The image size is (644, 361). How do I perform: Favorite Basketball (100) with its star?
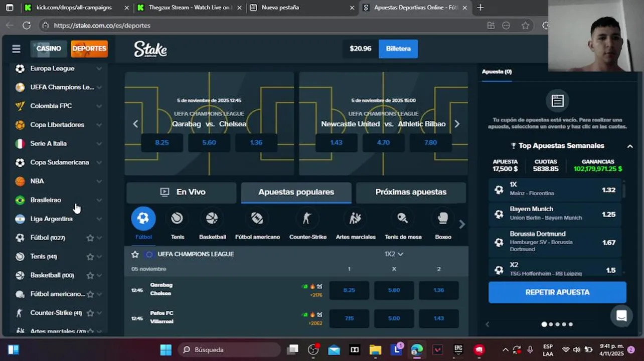tap(90, 275)
